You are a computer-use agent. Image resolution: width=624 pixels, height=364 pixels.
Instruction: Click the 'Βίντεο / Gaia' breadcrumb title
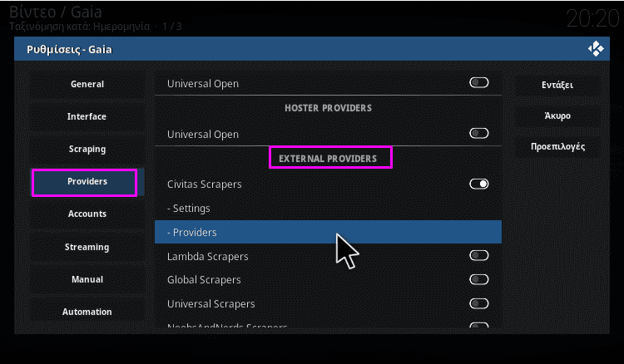pos(55,12)
